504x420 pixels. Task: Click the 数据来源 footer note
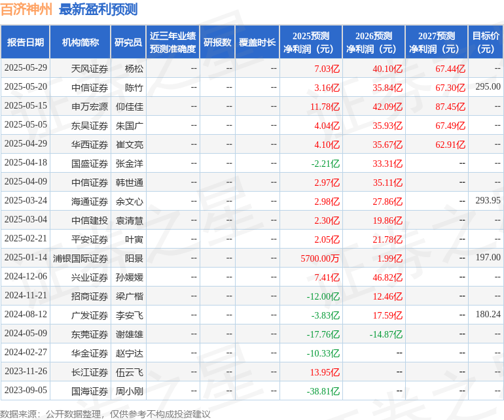coord(105,414)
